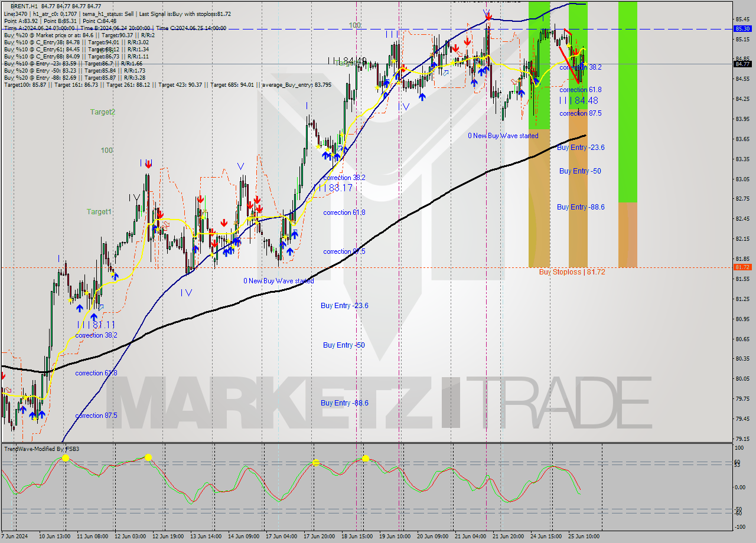
Task: Click the orange 81.72 stoploss price tag
Action: pyautogui.click(x=743, y=267)
